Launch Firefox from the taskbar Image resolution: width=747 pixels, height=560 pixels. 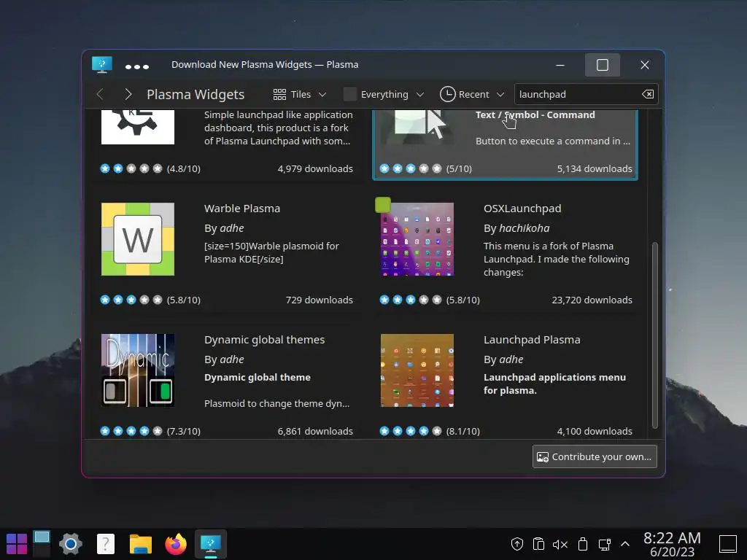(x=176, y=544)
